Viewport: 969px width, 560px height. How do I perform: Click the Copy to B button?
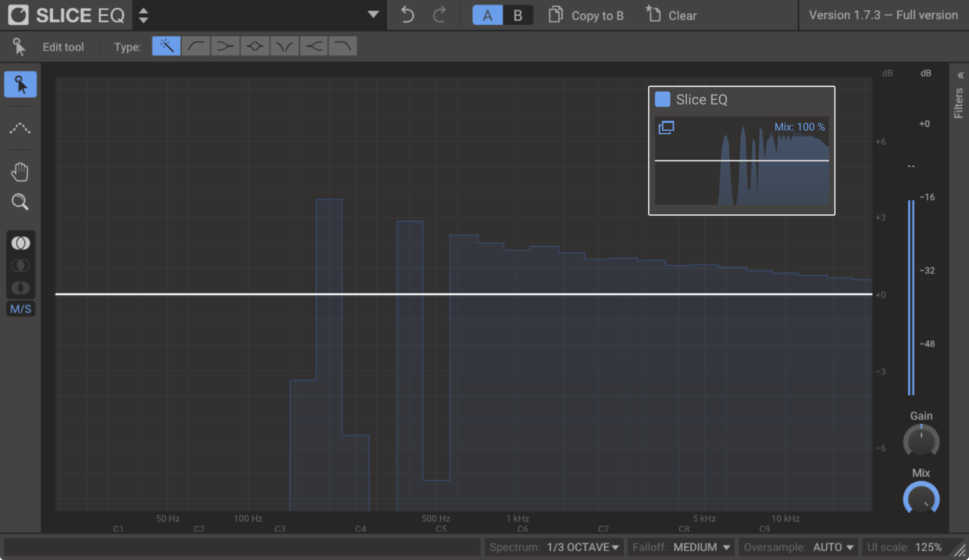[x=585, y=15]
